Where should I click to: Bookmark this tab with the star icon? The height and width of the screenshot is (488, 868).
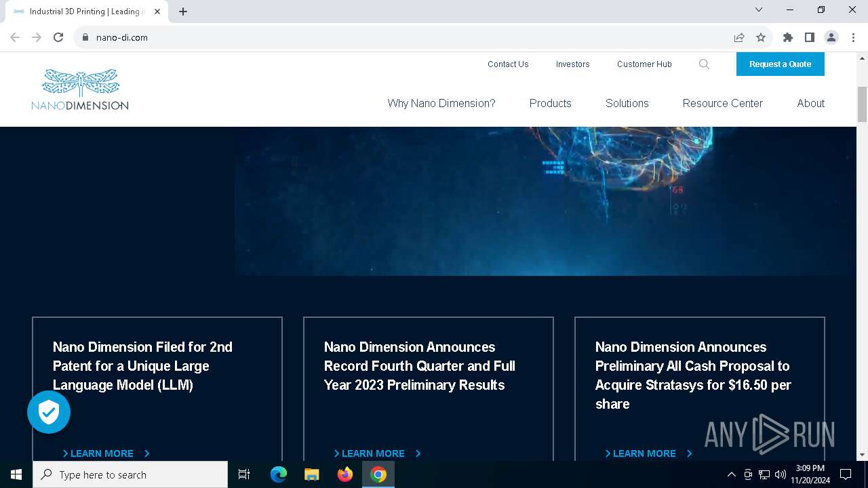point(761,37)
